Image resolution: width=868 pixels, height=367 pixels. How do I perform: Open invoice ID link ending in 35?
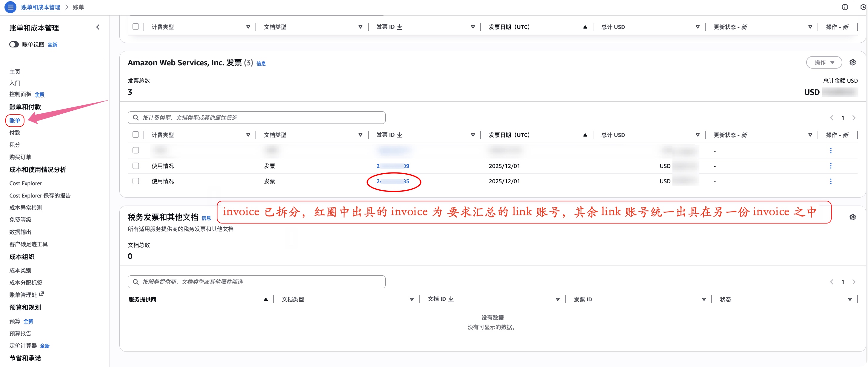pyautogui.click(x=393, y=181)
